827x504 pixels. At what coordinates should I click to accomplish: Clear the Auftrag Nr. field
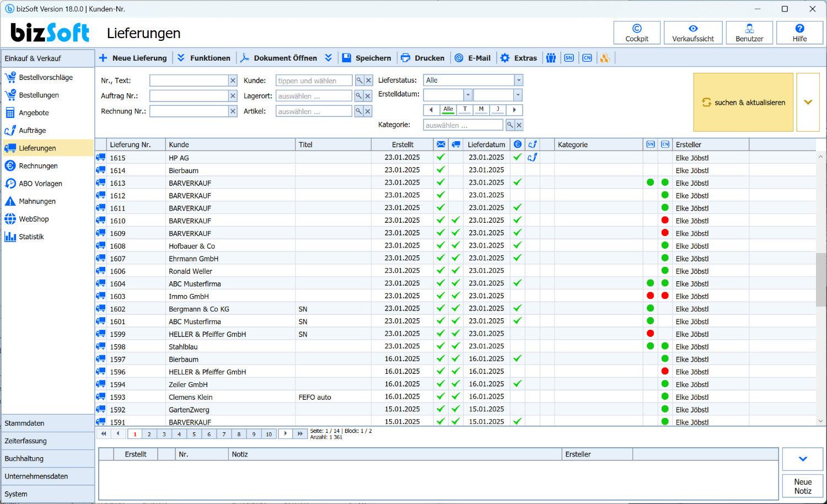point(233,96)
